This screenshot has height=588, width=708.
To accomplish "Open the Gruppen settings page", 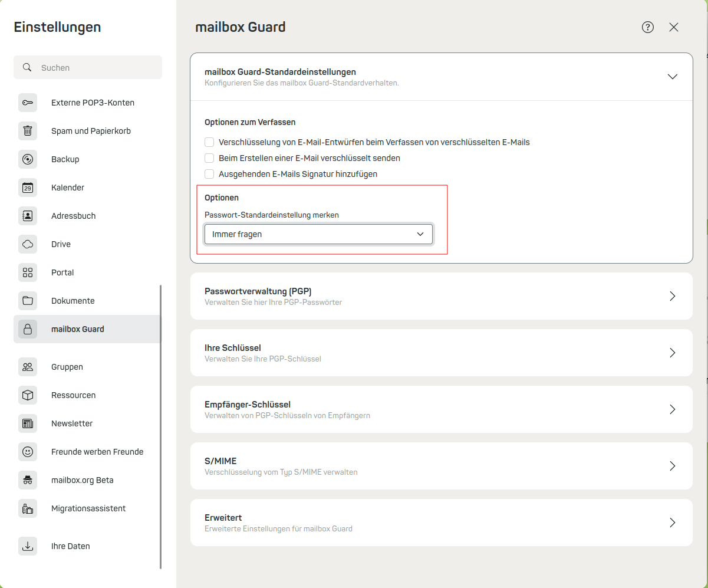I will point(87,367).
